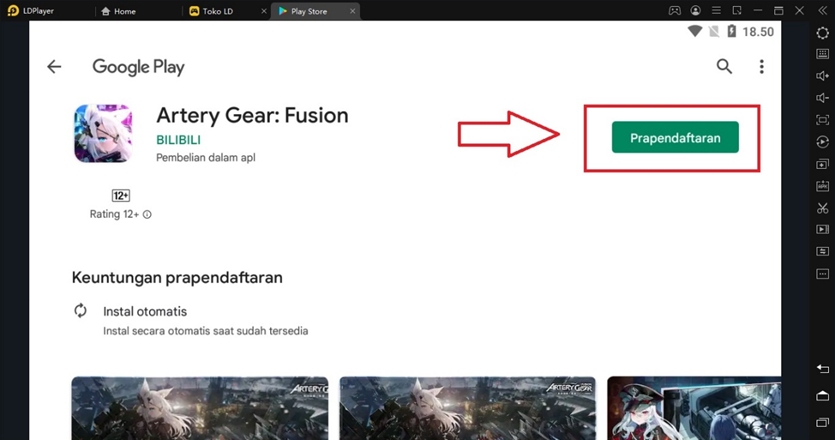Take screenshot with the scissors icon
The height and width of the screenshot is (440, 835).
(x=822, y=208)
